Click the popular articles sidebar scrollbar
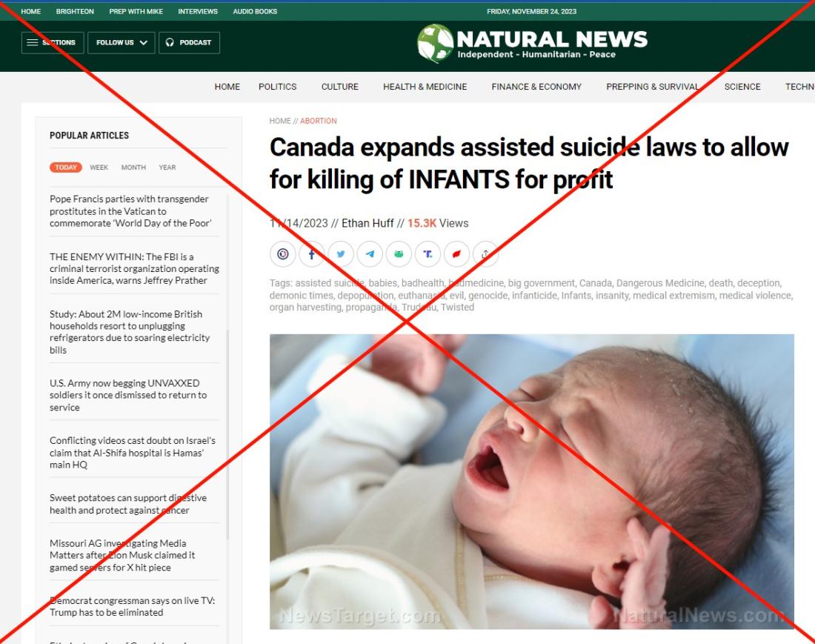Image resolution: width=815 pixels, height=644 pixels. point(227,434)
